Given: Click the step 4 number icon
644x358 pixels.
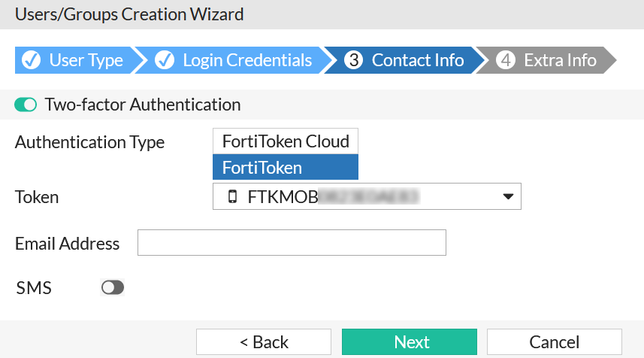Looking at the screenshot, I should [506, 60].
